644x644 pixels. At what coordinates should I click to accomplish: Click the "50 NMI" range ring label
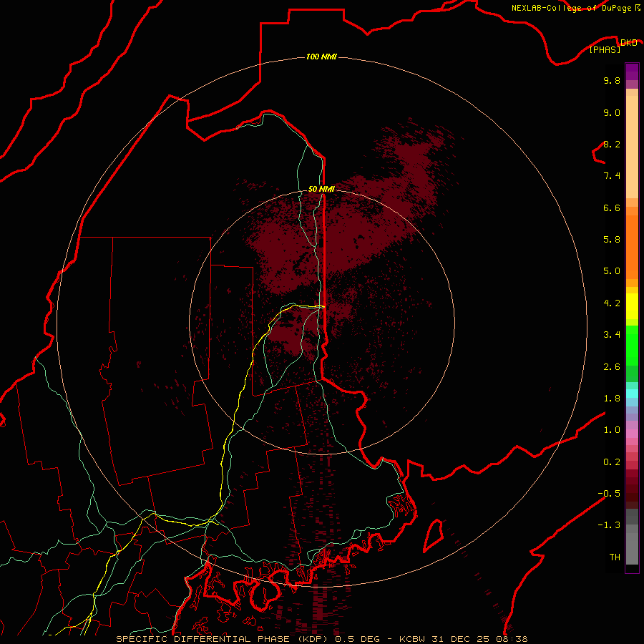click(321, 189)
